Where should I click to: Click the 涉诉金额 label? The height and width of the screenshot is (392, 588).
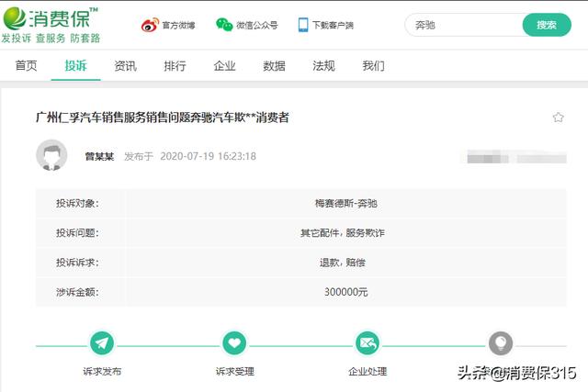coord(77,292)
